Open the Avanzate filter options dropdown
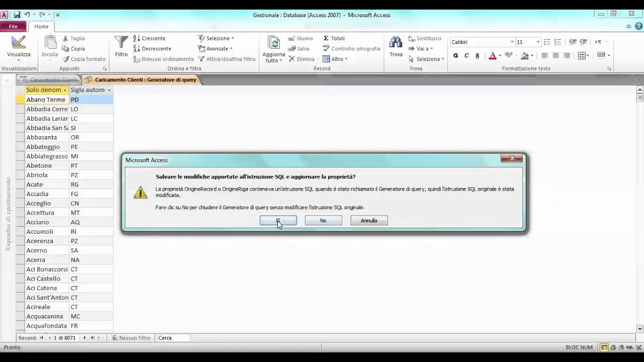Viewport: 644px width, 362px height. tap(215, 49)
